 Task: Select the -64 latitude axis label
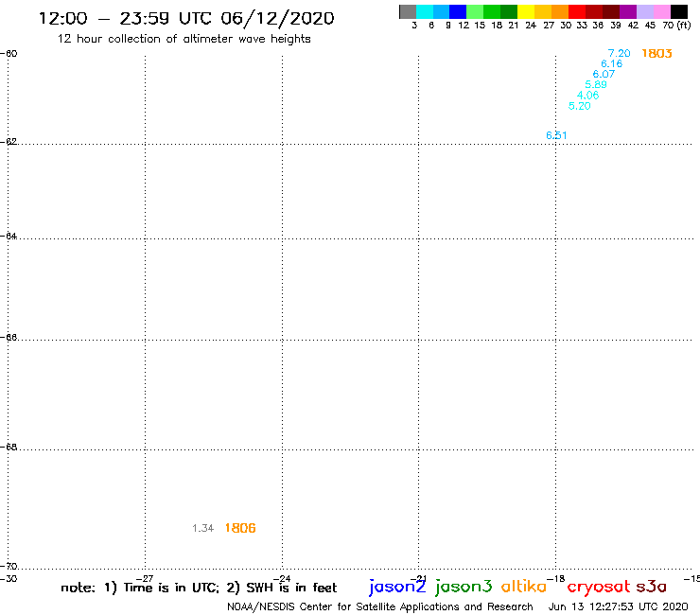(9, 236)
